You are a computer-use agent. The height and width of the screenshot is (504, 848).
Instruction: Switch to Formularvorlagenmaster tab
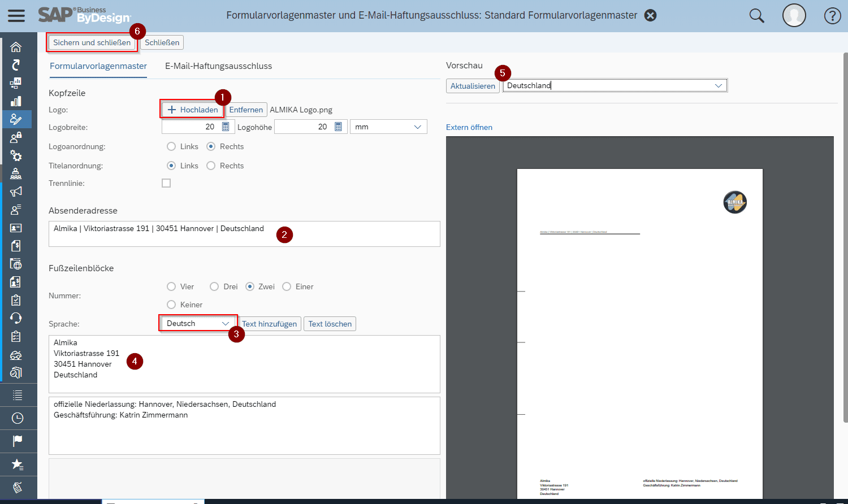[98, 66]
